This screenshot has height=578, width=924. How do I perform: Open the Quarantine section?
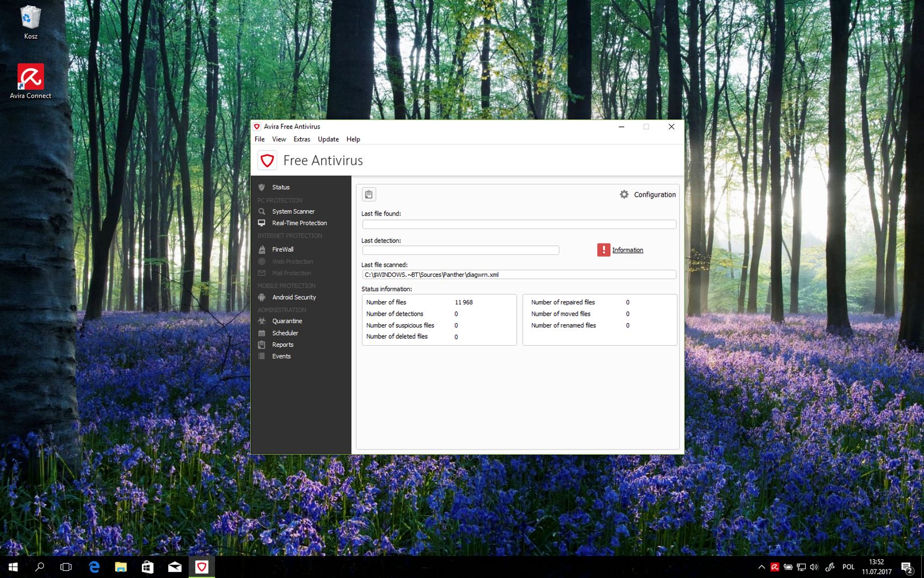point(287,321)
